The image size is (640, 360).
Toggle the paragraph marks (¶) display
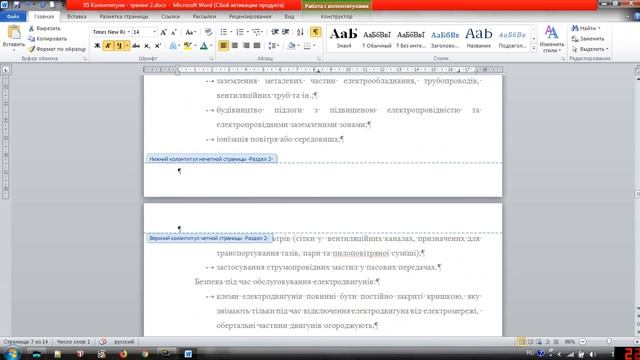click(316, 32)
